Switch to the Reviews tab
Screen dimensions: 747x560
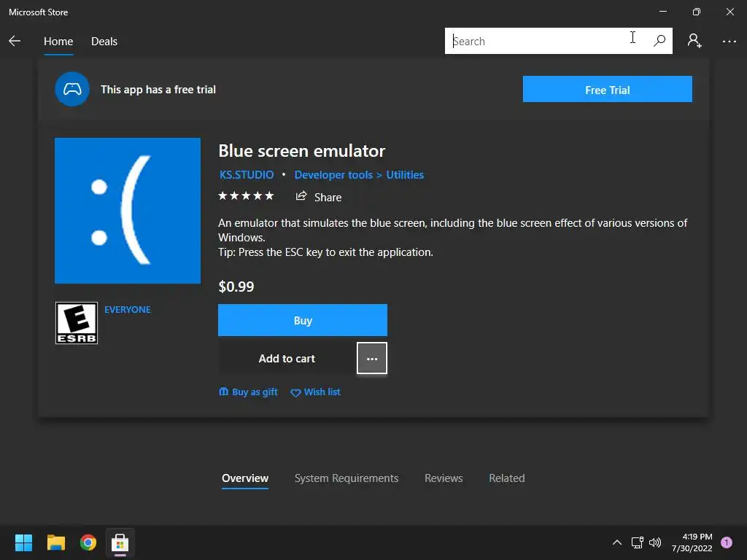[444, 478]
